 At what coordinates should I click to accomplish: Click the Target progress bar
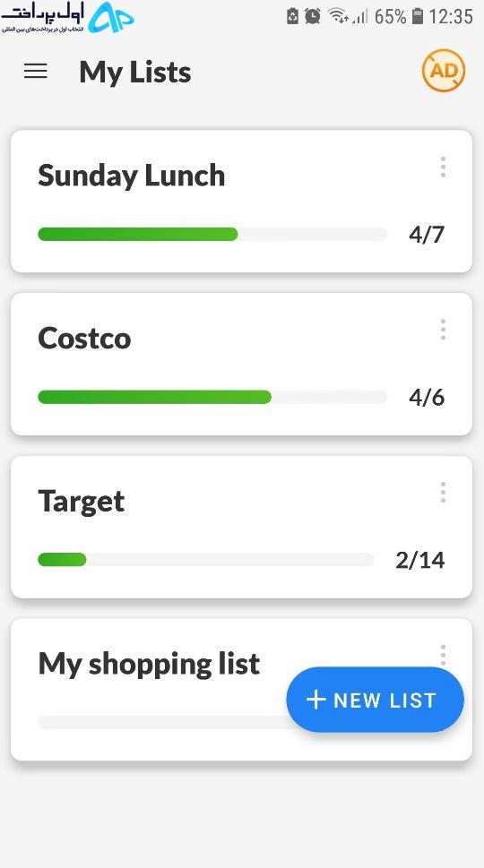point(205,560)
